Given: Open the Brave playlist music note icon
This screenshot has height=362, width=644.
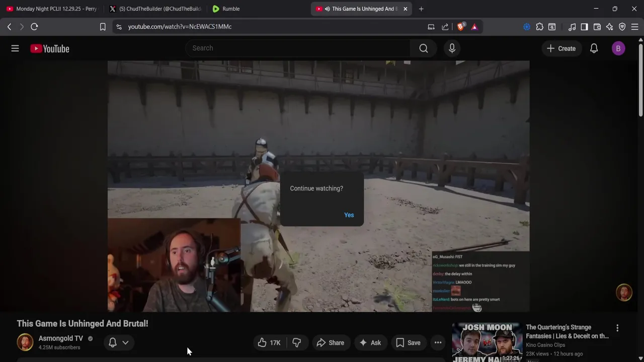Looking at the screenshot, I should tap(572, 27).
